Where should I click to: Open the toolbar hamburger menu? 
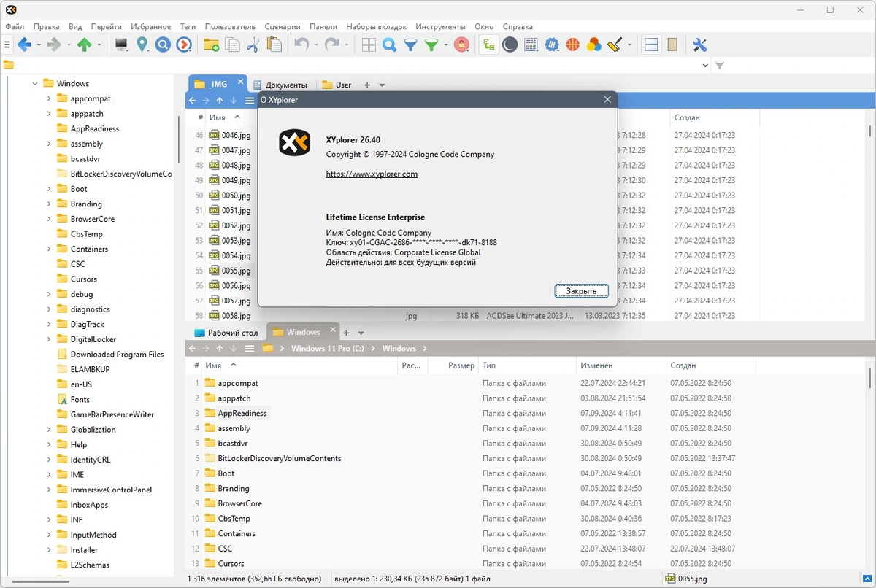pos(7,45)
